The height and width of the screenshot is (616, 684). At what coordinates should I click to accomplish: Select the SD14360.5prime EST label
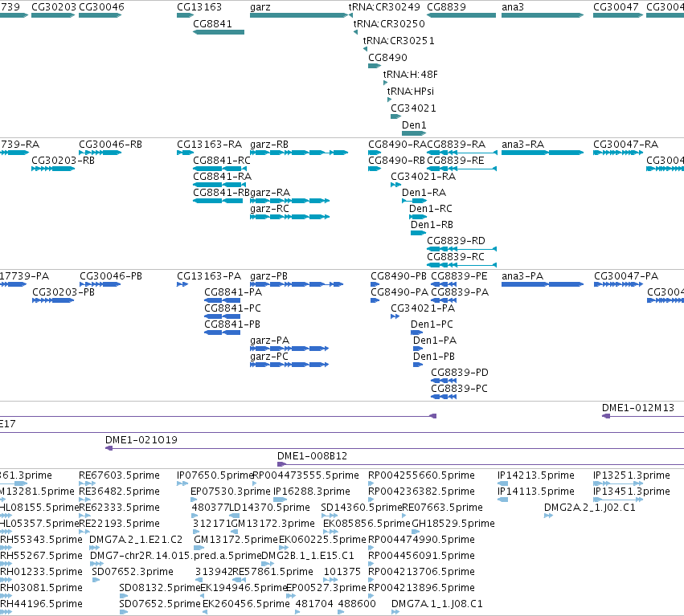coord(361,508)
